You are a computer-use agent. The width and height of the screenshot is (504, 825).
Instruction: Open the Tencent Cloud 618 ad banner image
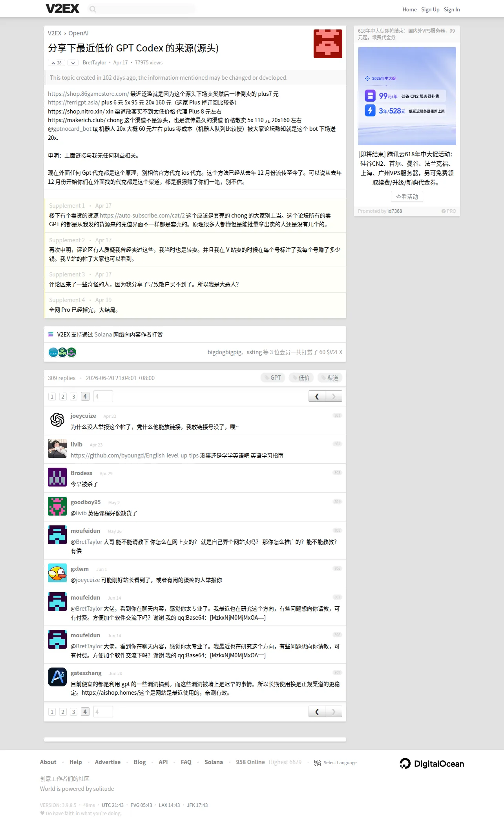pyautogui.click(x=407, y=96)
